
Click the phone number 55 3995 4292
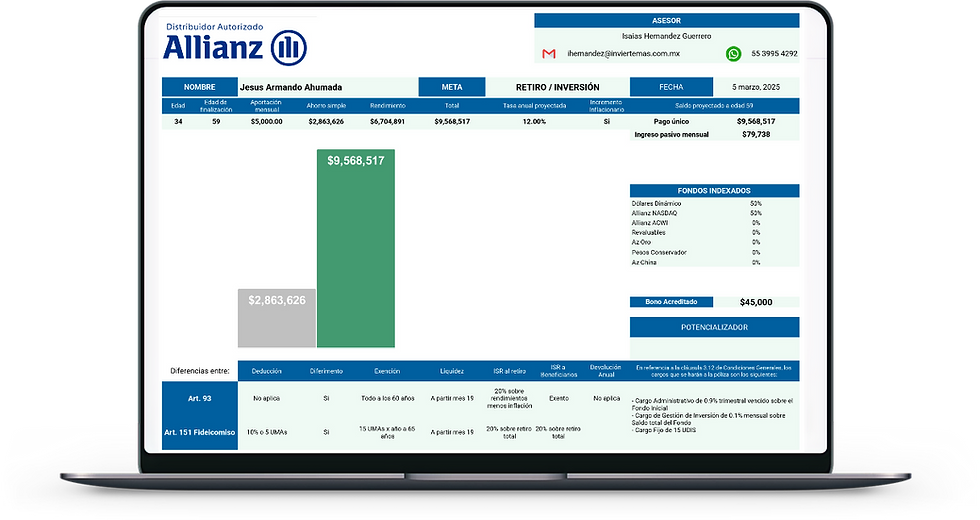(x=774, y=54)
